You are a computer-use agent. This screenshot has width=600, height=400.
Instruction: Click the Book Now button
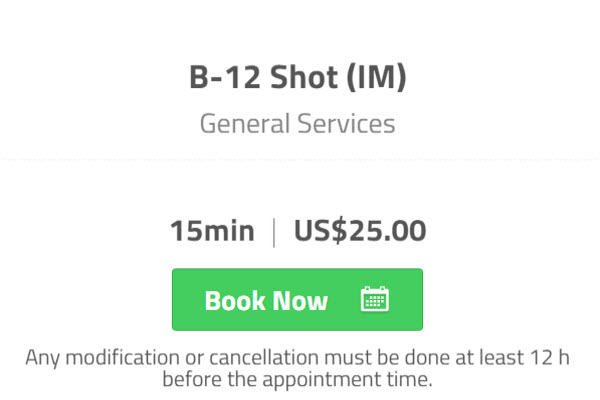point(297,299)
